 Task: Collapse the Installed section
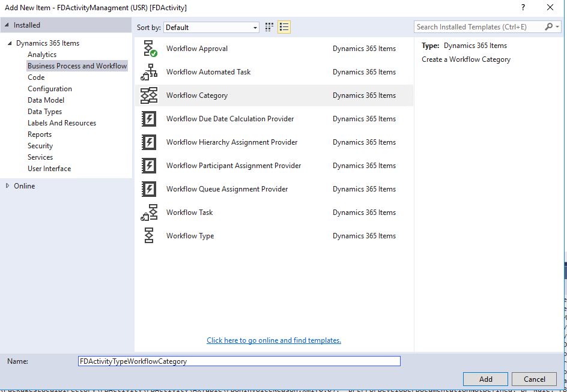point(7,25)
